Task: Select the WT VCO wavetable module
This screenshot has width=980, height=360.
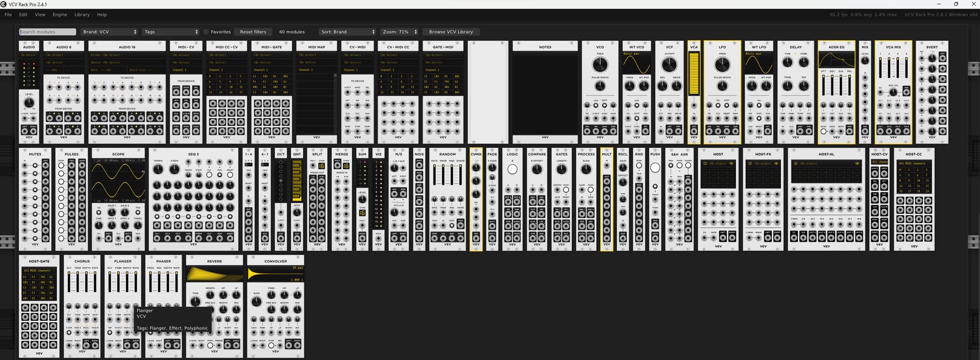Action: (636, 92)
